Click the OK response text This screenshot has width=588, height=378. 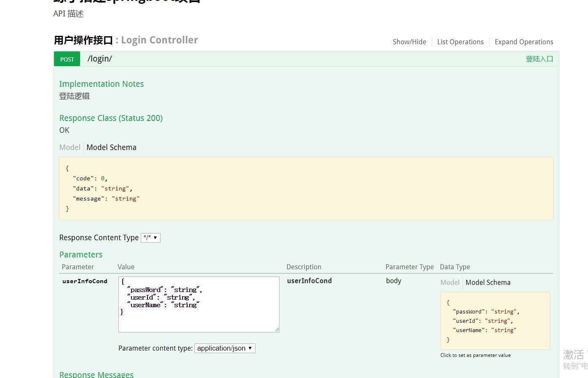(x=64, y=130)
